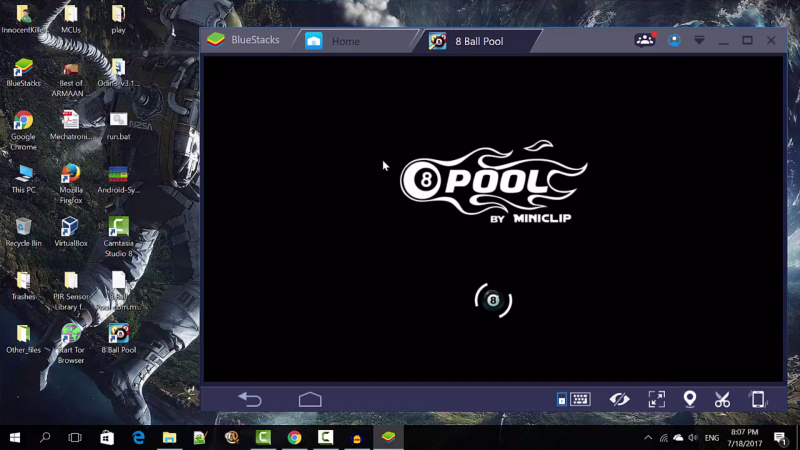The width and height of the screenshot is (800, 450).
Task: Click the ENG language indicator
Action: tap(712, 438)
